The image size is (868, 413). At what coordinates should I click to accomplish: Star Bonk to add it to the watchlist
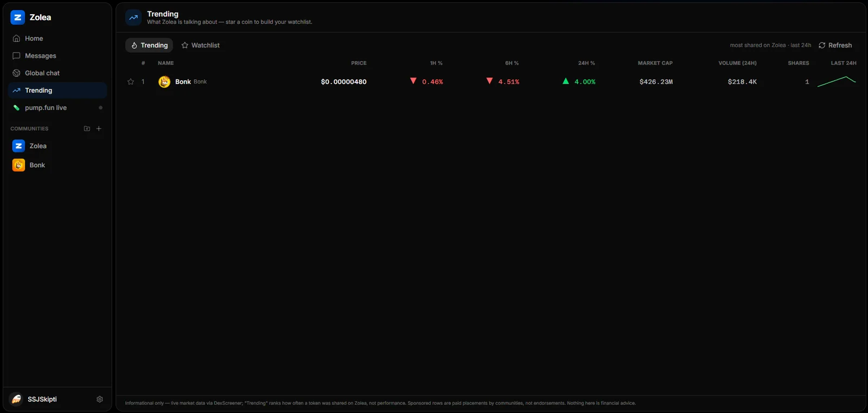131,82
